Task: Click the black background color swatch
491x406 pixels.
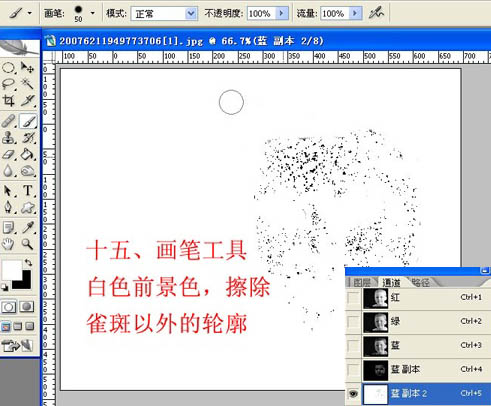Action: (x=22, y=280)
